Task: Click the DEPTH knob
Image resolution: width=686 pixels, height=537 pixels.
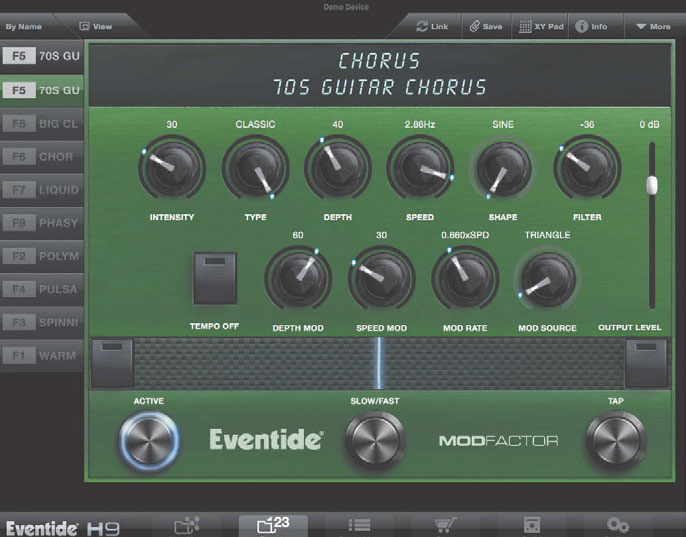Action: 338,168
